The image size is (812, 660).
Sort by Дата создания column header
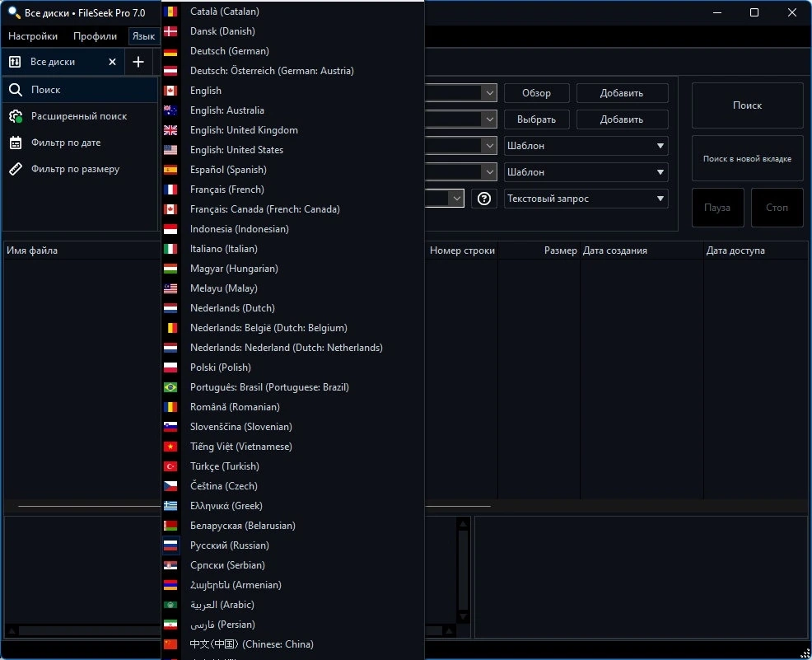tap(642, 250)
